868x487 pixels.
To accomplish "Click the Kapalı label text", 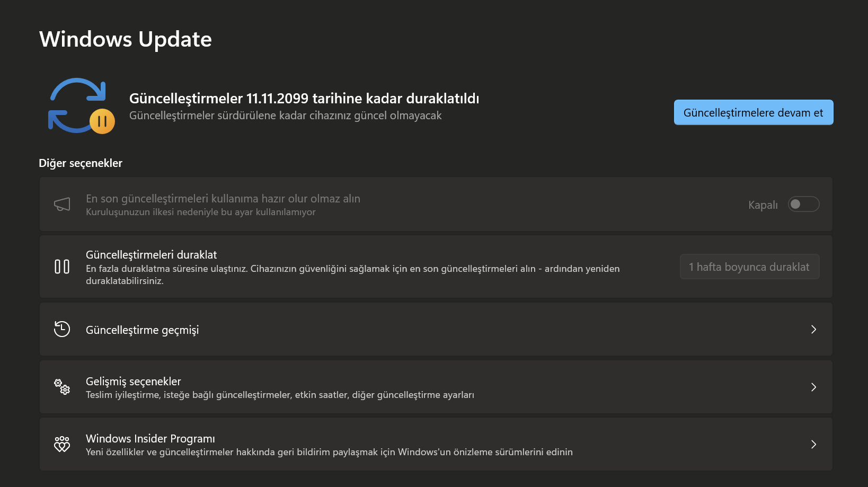I will tap(763, 205).
